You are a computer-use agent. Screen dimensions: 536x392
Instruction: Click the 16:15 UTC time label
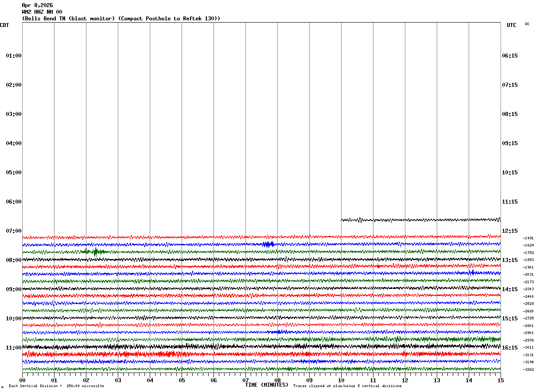coord(510,348)
